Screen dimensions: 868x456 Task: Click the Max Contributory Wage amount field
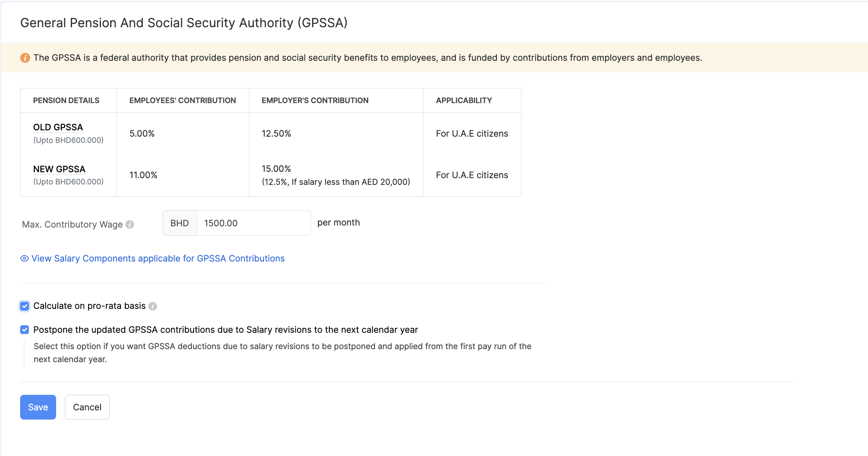253,223
